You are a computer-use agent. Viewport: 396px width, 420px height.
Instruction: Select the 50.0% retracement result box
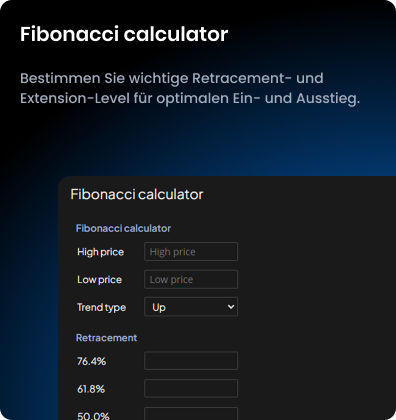point(191,414)
